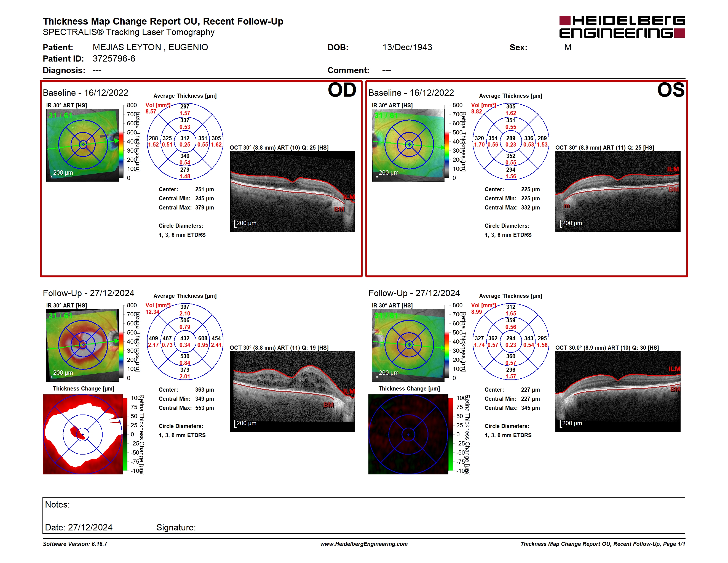Click OS follow-up central thickness 294
This screenshot has width=728, height=563.
[511, 338]
